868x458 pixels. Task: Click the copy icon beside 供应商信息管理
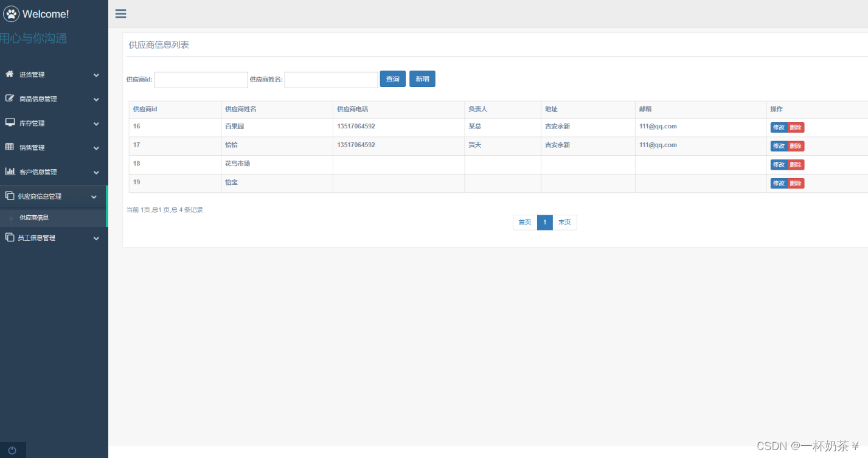coord(9,196)
